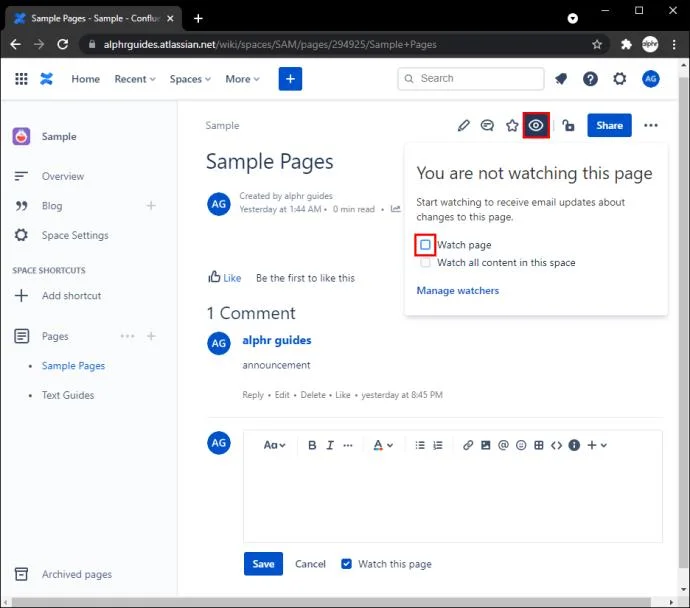
Task: Select Text Guides page in tree
Action: click(68, 395)
